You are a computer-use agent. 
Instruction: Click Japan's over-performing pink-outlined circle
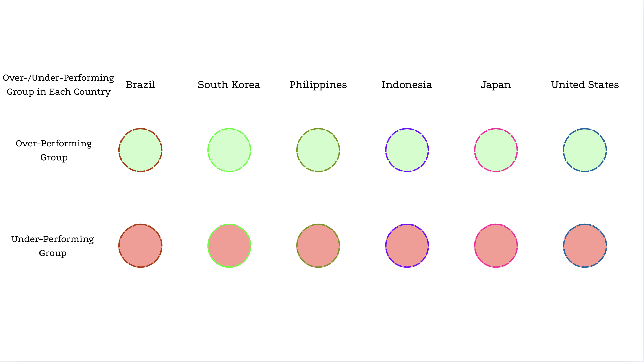[496, 150]
